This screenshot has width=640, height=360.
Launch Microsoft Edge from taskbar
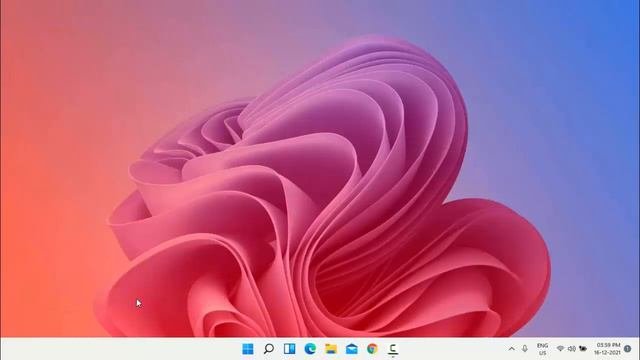click(310, 349)
